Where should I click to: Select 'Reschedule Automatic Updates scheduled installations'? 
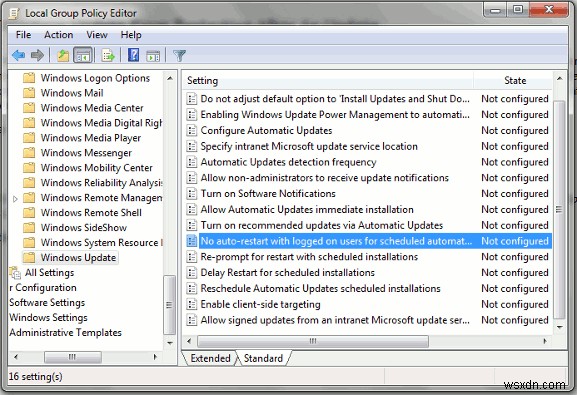tap(368, 288)
